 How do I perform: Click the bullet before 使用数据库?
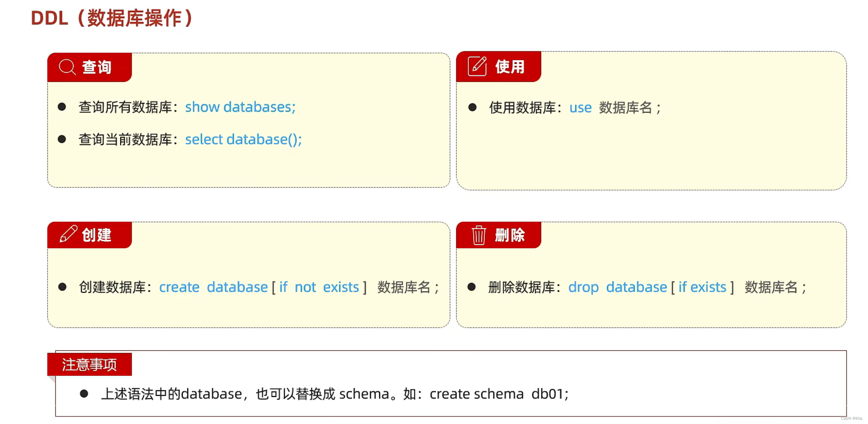(x=472, y=107)
